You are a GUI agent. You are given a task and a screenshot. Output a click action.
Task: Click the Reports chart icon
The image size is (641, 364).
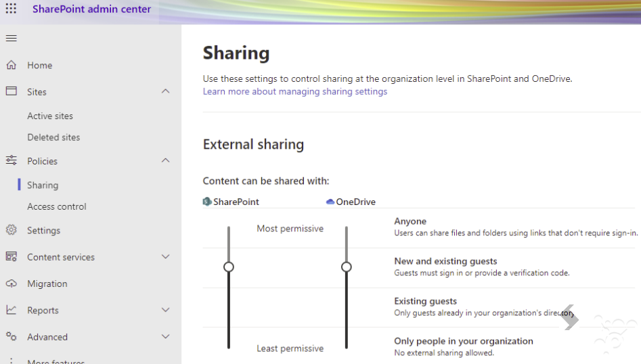tap(12, 310)
